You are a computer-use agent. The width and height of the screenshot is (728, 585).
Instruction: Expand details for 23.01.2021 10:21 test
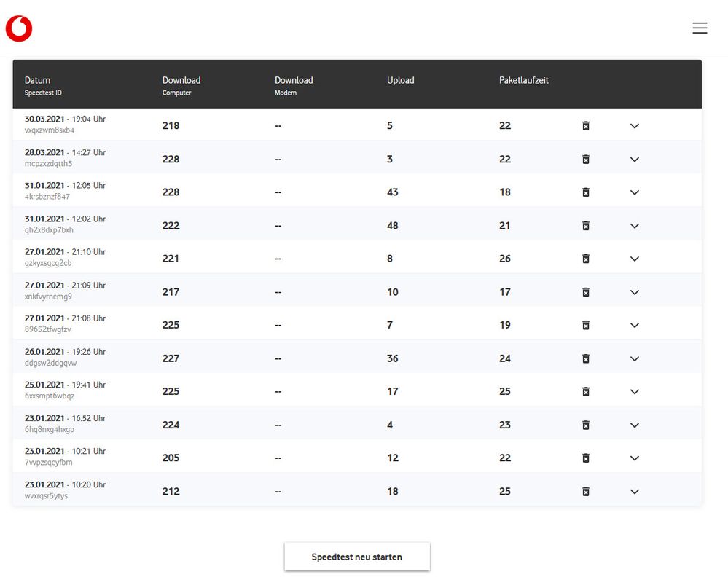tap(635, 458)
